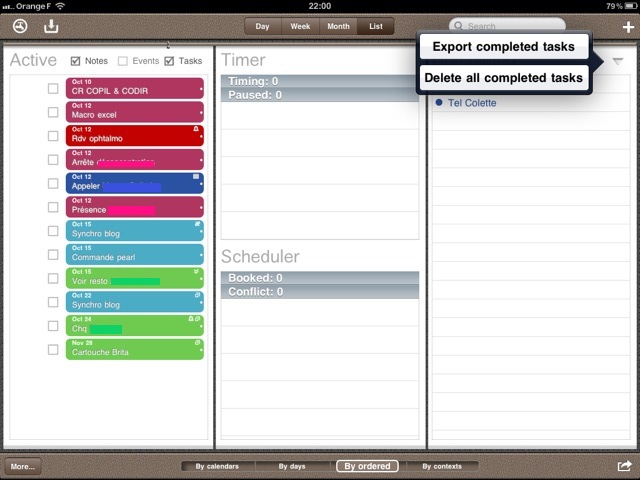Tap the blue dot beside Tel Colette
The width and height of the screenshot is (640, 480).
(x=439, y=103)
